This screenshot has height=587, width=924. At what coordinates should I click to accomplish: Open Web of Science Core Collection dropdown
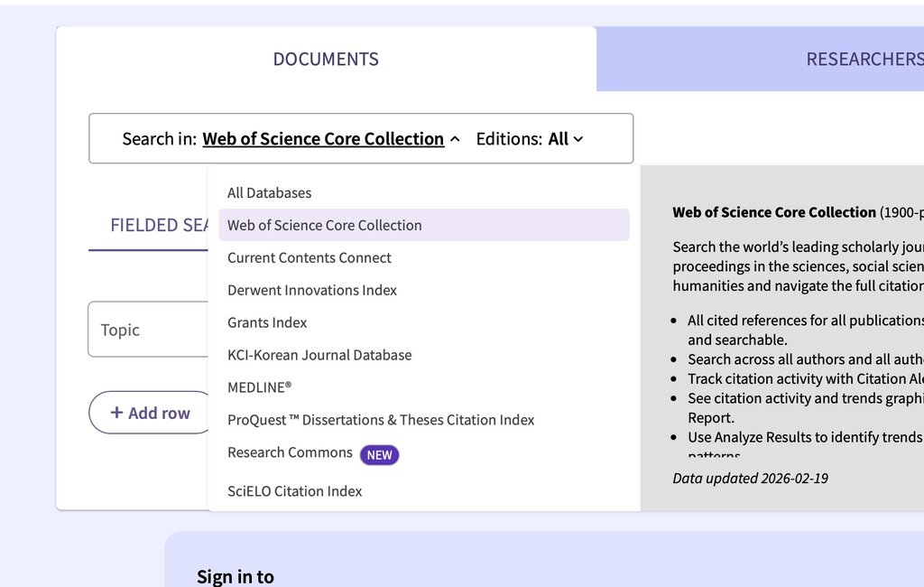(x=323, y=139)
